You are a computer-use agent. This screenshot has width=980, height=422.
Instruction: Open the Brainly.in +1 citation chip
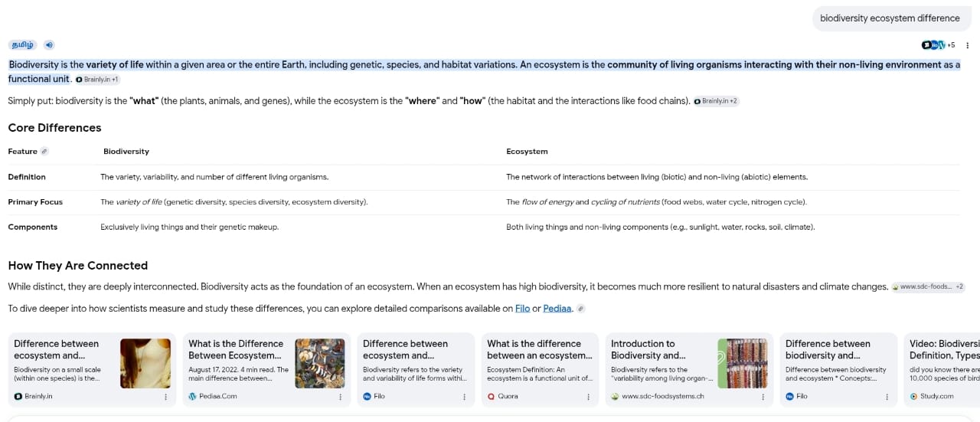[x=97, y=80]
